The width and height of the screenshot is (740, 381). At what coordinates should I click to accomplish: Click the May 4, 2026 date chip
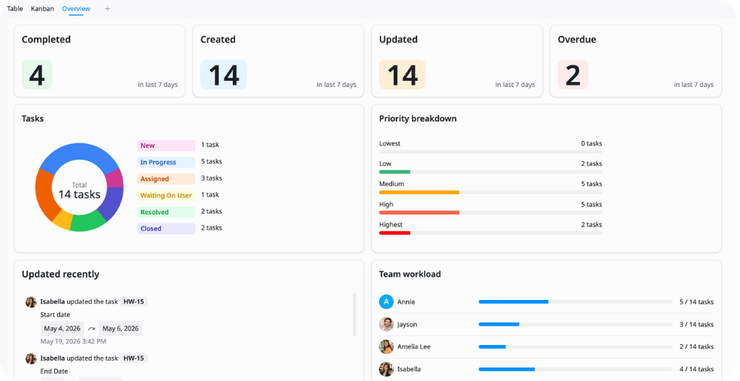click(x=62, y=329)
